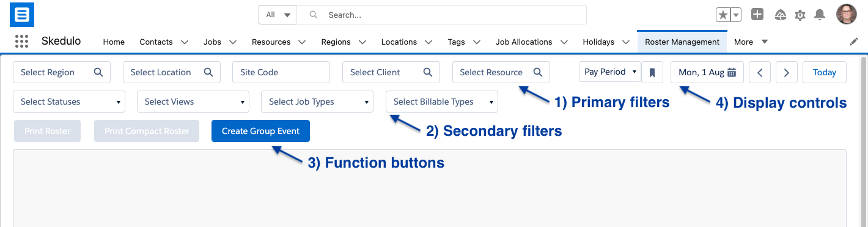868x227 pixels.
Task: Go to next period arrow
Action: point(787,72)
